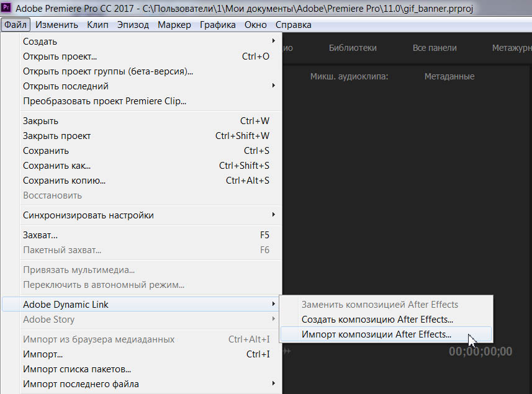Screen dimensions: 532x394
Task: Open the Изменить menu
Action: 56,25
